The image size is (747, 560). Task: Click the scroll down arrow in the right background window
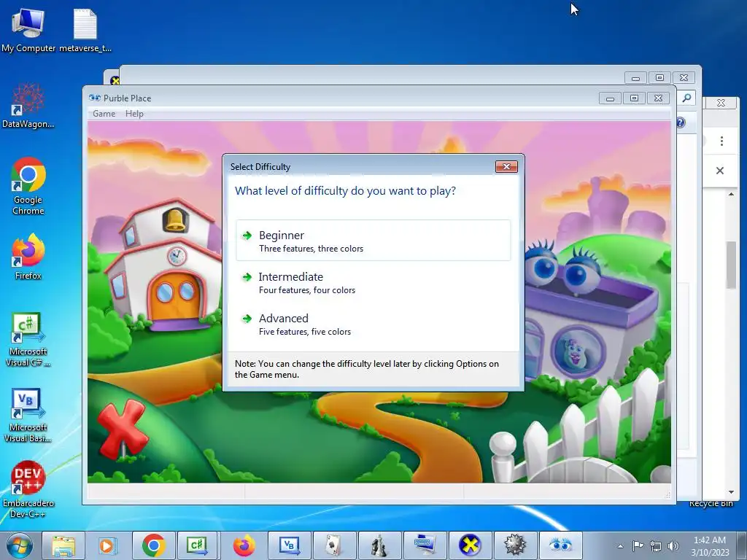731,492
